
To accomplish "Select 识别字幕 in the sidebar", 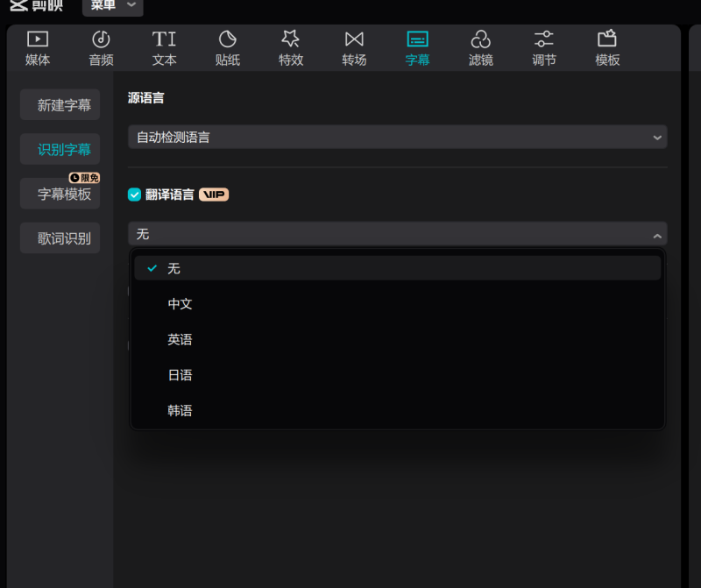I will point(60,149).
